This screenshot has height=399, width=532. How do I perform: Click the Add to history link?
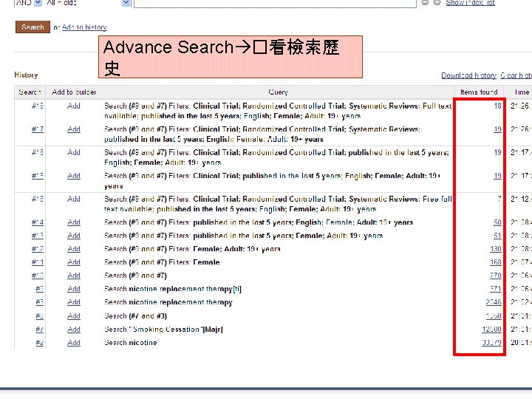[x=84, y=27]
